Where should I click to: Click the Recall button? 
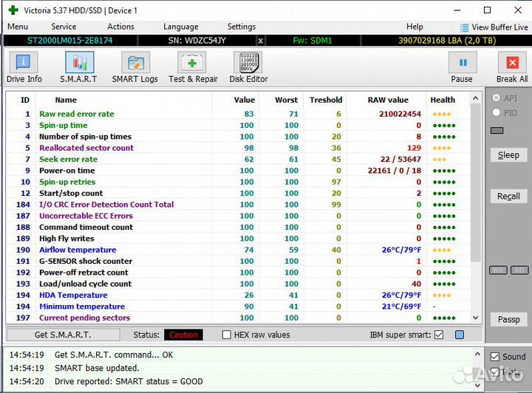click(508, 196)
